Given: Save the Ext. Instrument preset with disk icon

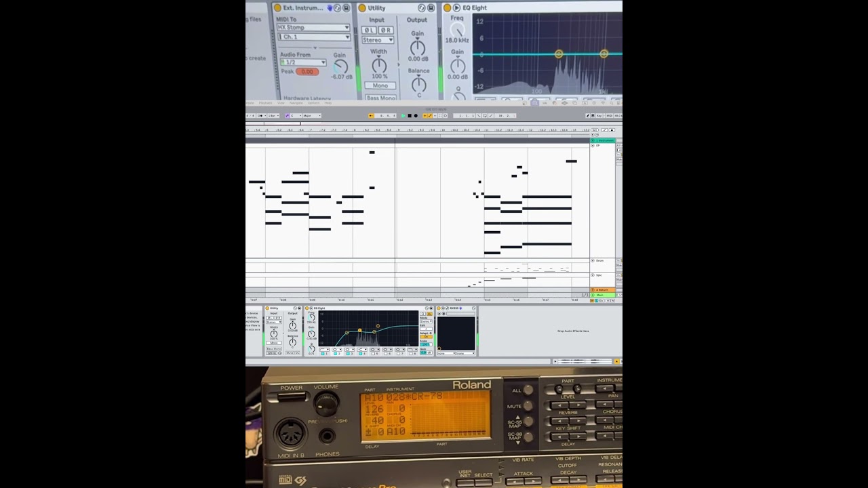Looking at the screenshot, I should point(346,8).
